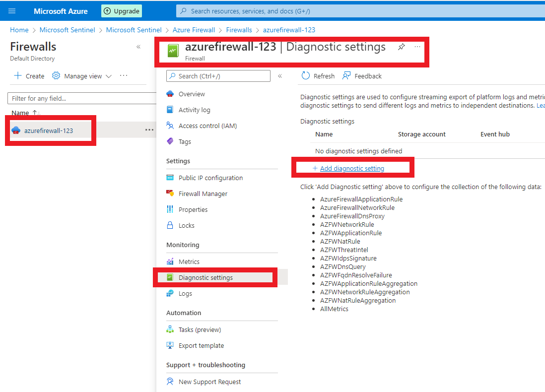Open Access control (IAM) settings
This screenshot has width=545, height=392.
click(x=206, y=126)
